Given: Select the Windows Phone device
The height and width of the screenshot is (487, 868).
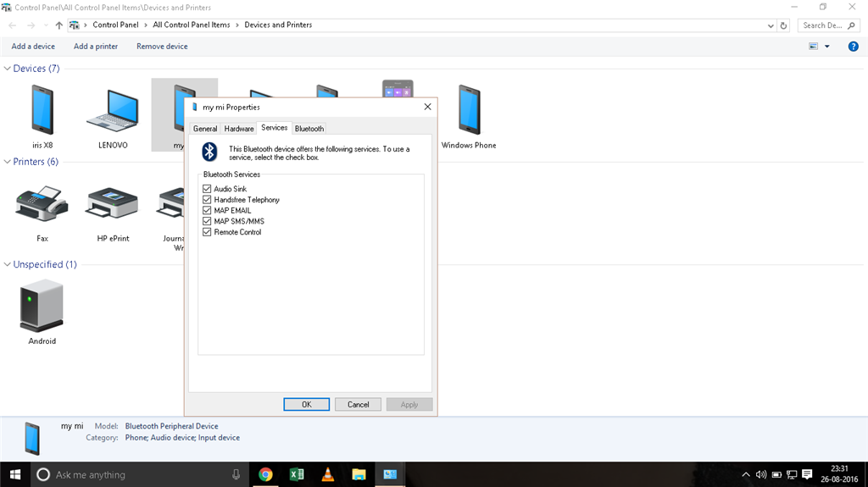Looking at the screenshot, I should point(468,114).
